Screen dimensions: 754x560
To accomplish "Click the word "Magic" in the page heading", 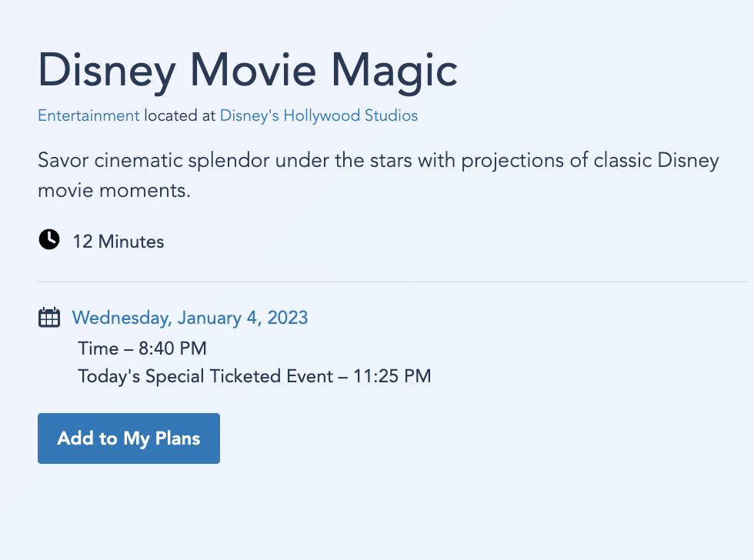I will [394, 70].
